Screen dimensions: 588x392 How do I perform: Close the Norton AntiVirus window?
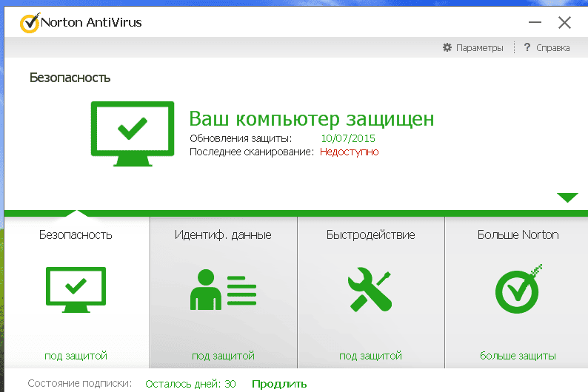(x=564, y=22)
